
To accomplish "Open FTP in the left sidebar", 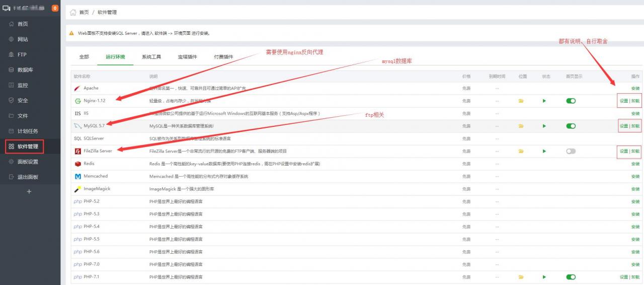I will (22, 54).
